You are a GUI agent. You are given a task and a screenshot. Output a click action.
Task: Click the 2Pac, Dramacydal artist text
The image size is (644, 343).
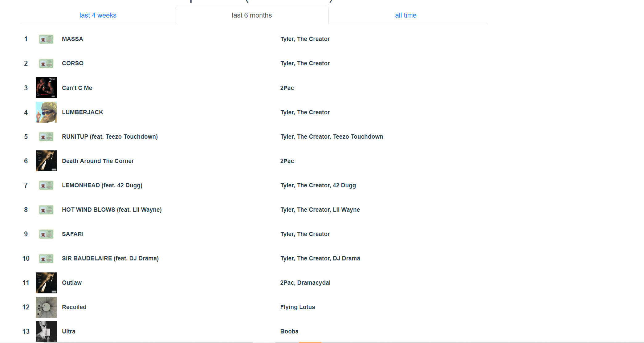point(305,283)
